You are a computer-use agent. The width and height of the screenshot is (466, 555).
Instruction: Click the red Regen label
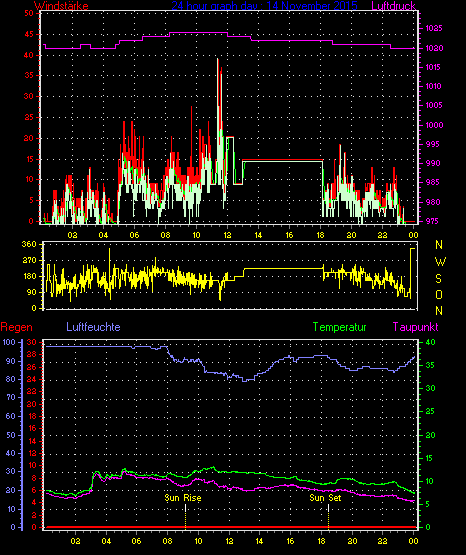pos(17,327)
